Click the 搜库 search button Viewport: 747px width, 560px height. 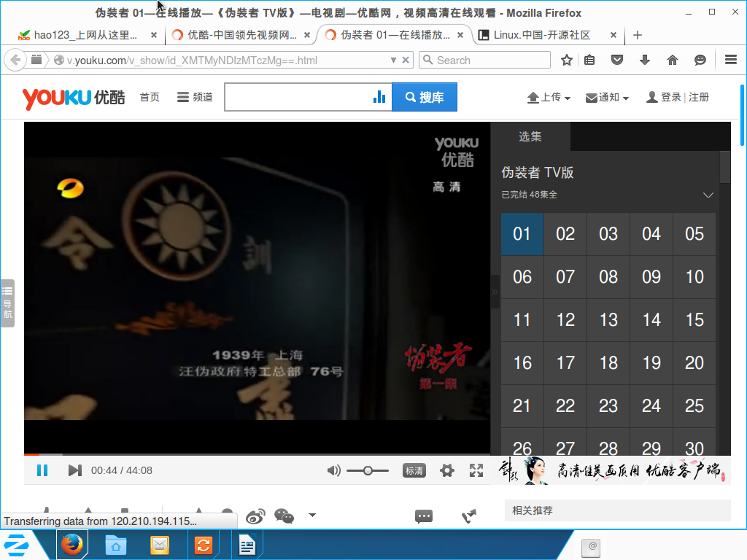point(425,97)
